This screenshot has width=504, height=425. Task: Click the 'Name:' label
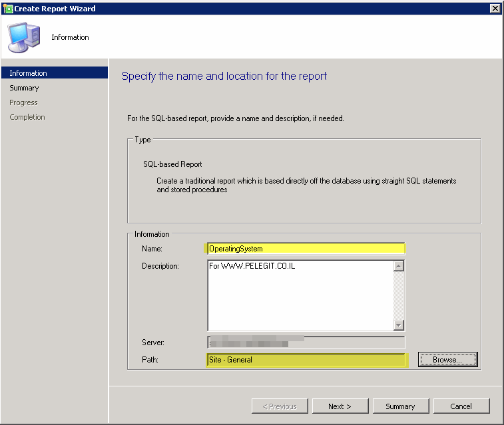[152, 249]
